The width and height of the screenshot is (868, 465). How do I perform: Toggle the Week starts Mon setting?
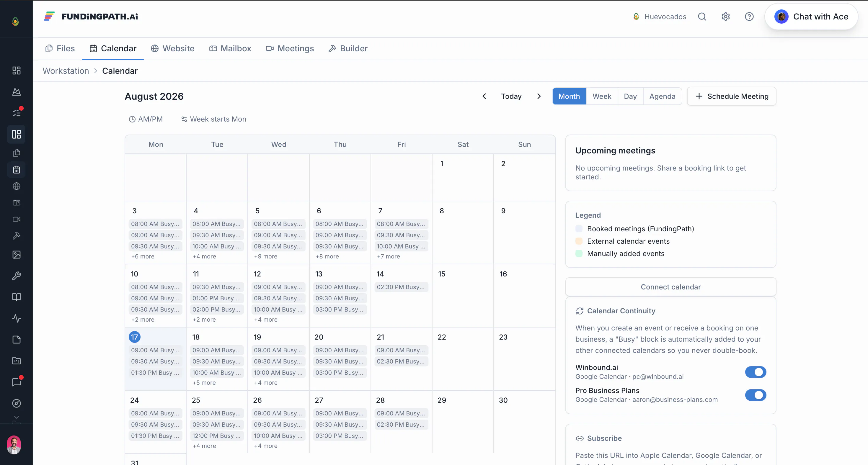(214, 119)
